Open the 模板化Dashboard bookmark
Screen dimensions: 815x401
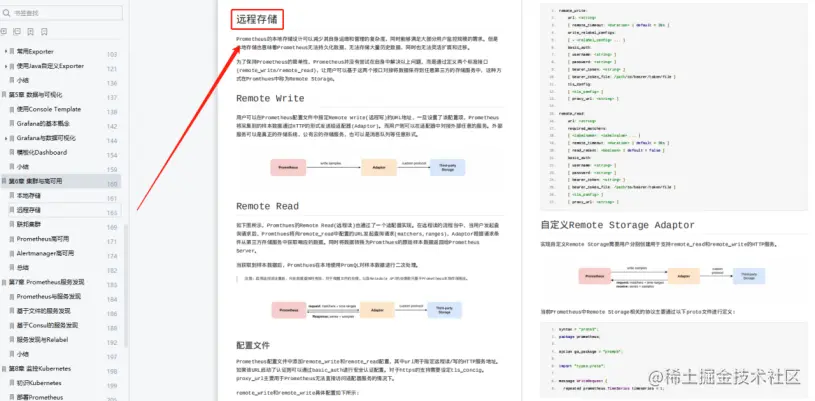click(42, 152)
